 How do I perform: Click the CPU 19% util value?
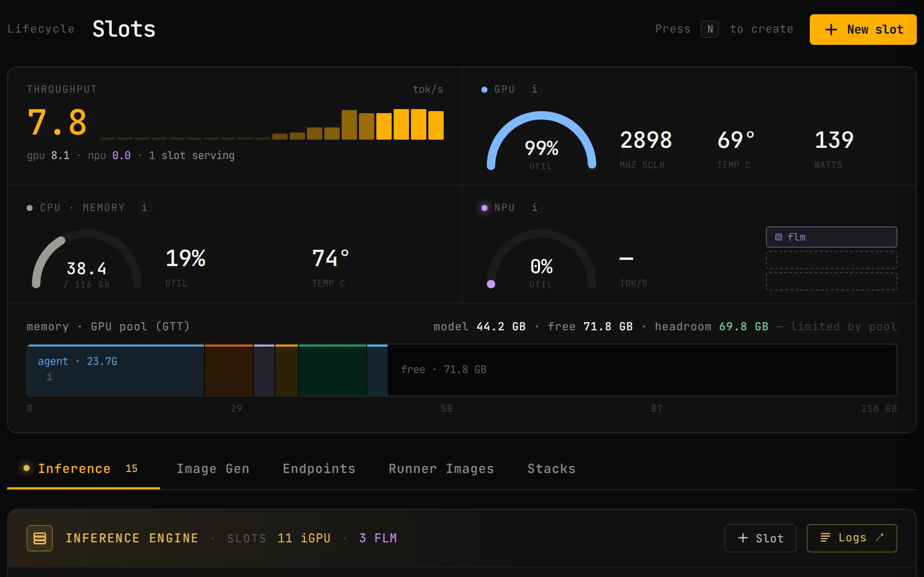pyautogui.click(x=186, y=258)
